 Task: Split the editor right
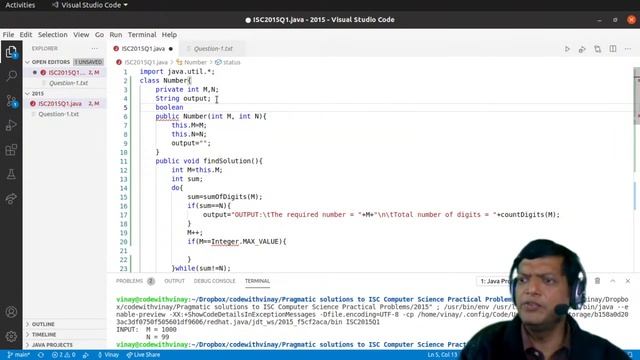[x=613, y=49]
